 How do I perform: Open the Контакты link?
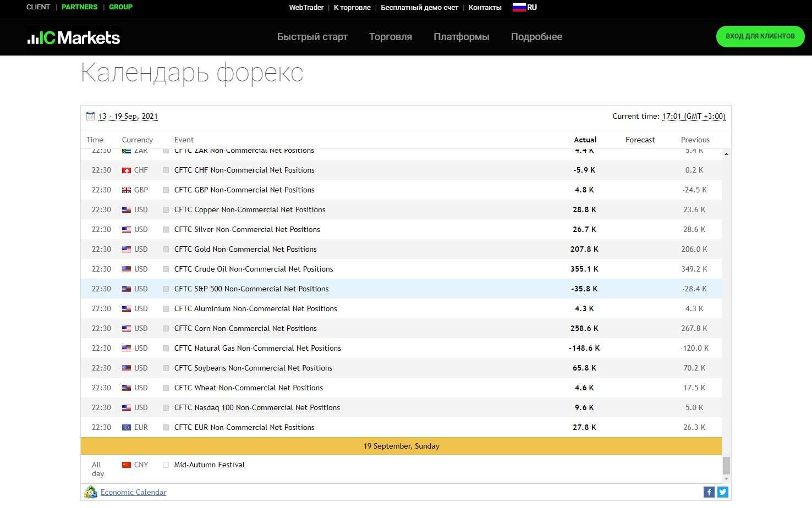pyautogui.click(x=485, y=8)
